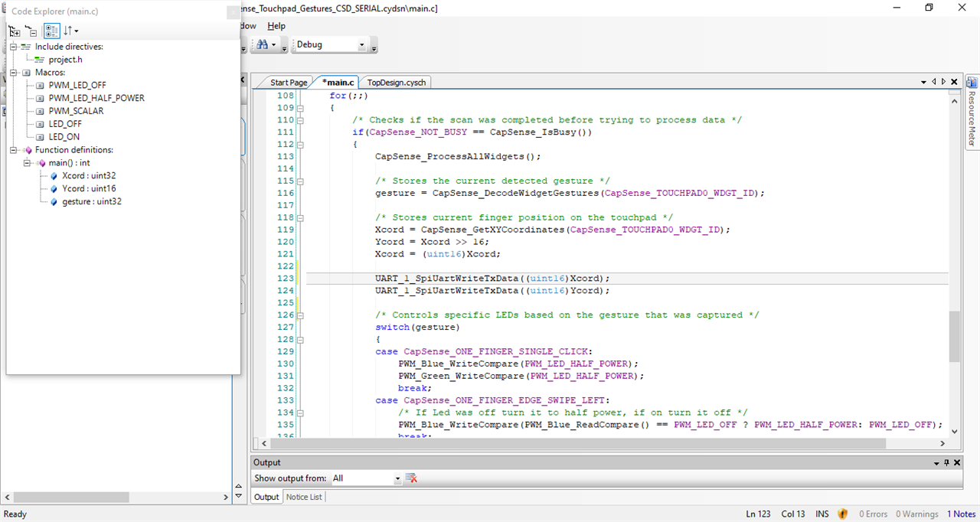Select Xcord : uint32 variable

(x=89, y=176)
